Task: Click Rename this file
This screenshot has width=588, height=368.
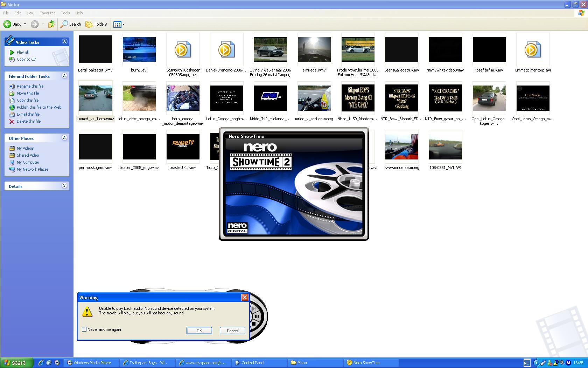Action: click(30, 86)
